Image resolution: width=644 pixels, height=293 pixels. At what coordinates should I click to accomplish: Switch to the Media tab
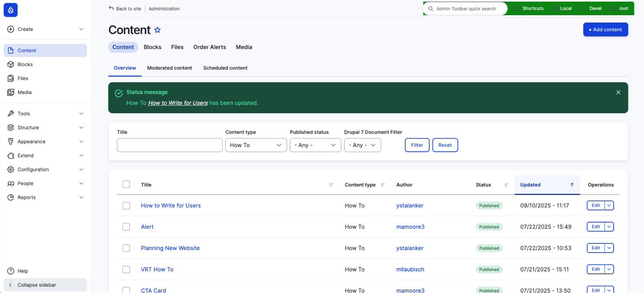(x=244, y=47)
